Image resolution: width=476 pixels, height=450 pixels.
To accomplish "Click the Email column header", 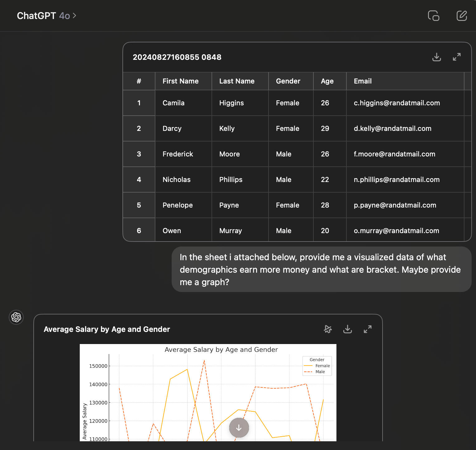I will point(363,81).
